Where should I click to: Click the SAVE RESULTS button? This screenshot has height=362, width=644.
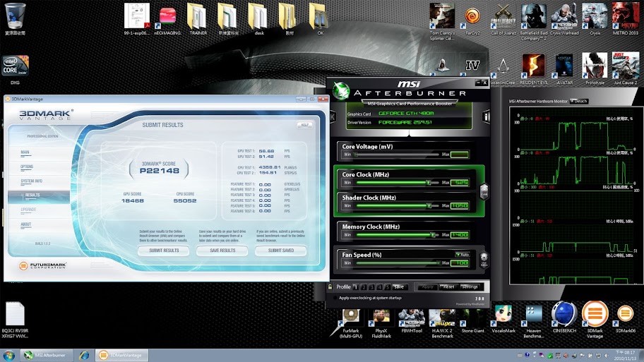[x=222, y=251]
